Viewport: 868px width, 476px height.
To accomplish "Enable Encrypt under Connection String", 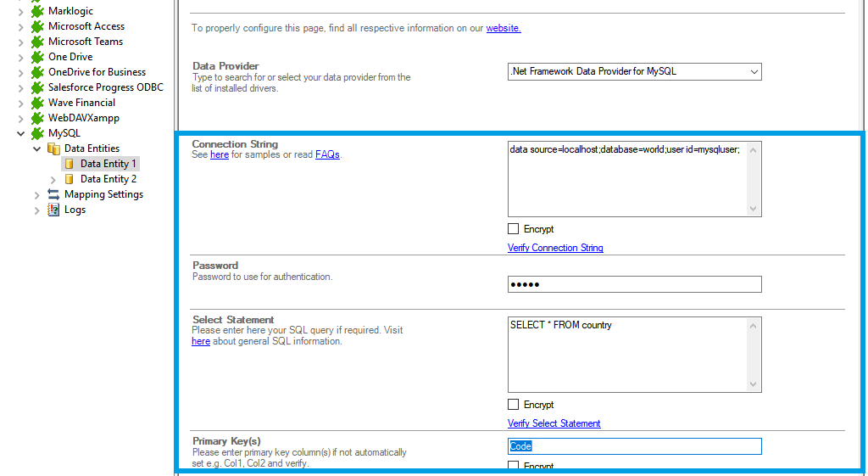I will (x=513, y=229).
